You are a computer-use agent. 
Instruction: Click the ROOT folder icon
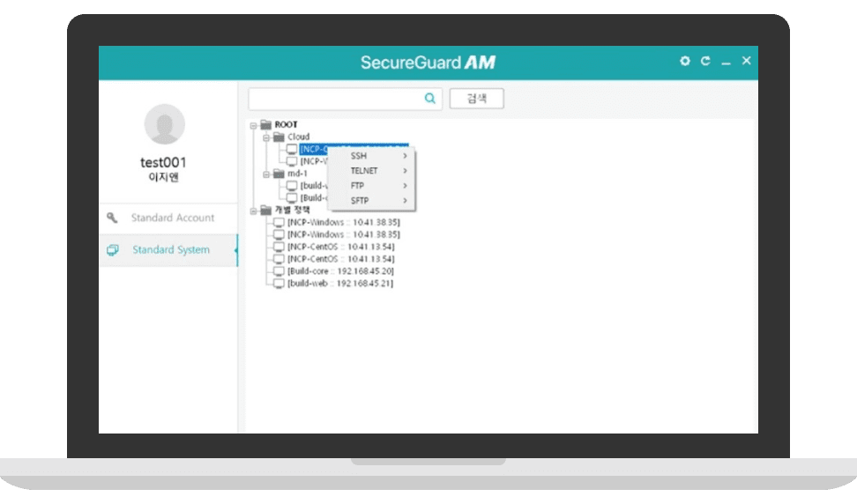pos(265,125)
